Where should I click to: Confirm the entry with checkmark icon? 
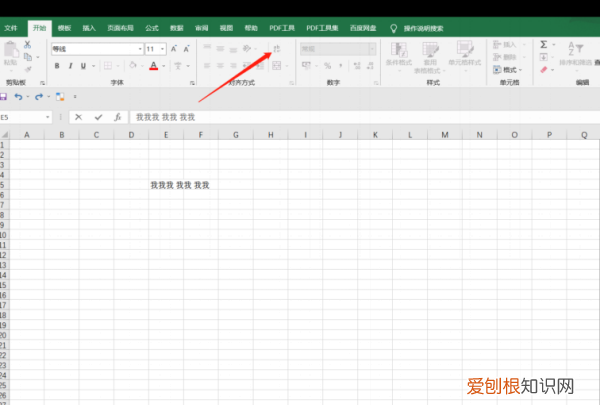pos(98,117)
